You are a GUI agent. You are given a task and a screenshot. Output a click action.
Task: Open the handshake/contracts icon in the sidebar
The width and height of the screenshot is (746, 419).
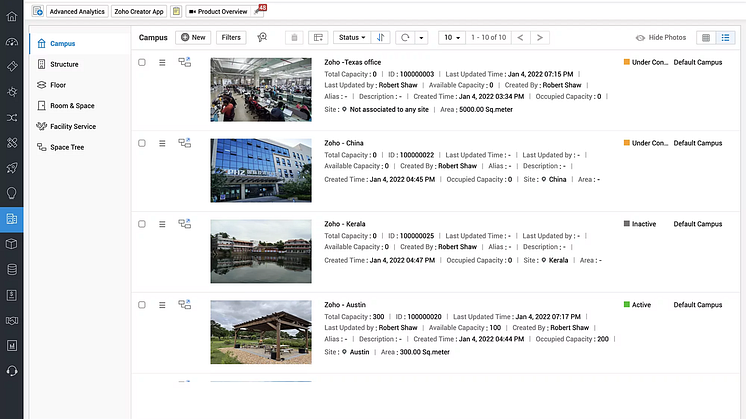[11, 321]
